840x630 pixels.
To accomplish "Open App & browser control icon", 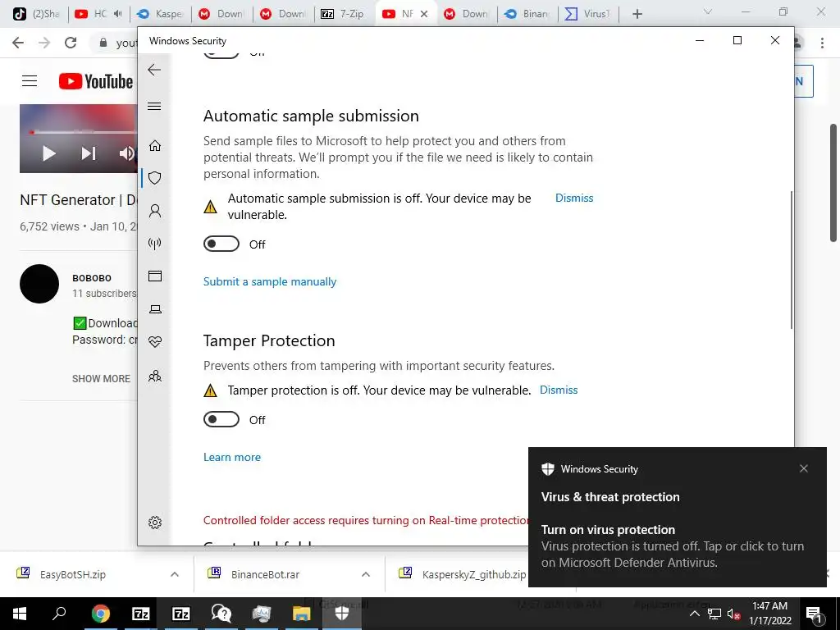I will [155, 276].
